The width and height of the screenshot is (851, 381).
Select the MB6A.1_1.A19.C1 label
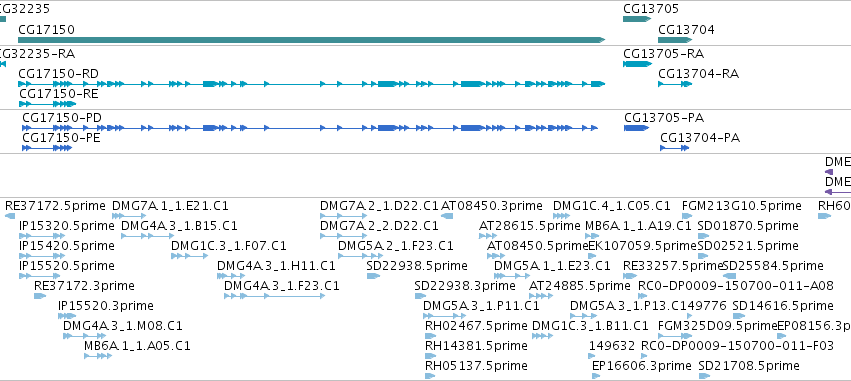tap(638, 225)
